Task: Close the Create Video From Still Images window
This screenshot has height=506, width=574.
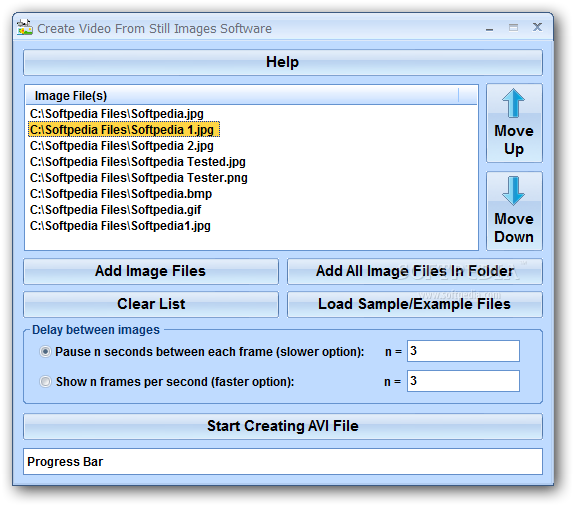Action: 537,27
